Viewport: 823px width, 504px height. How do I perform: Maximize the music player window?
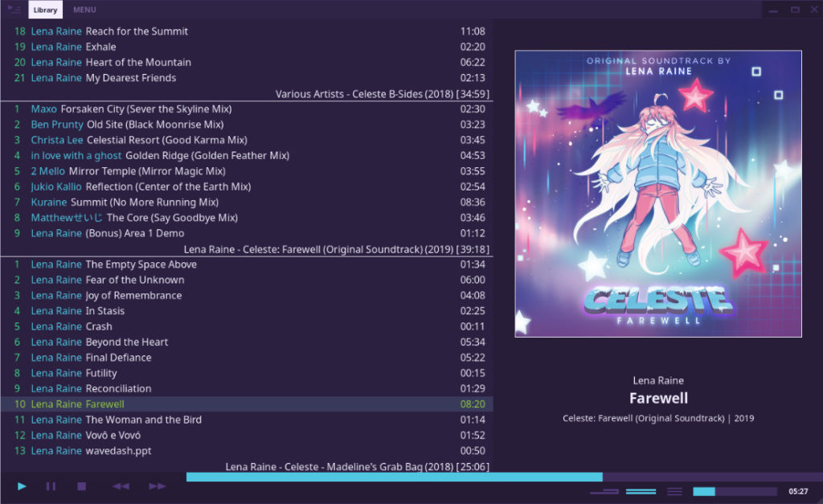coord(795,10)
